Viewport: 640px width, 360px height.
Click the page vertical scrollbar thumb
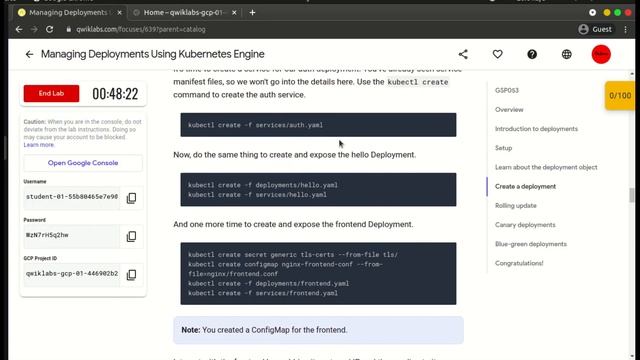pyautogui.click(x=632, y=195)
